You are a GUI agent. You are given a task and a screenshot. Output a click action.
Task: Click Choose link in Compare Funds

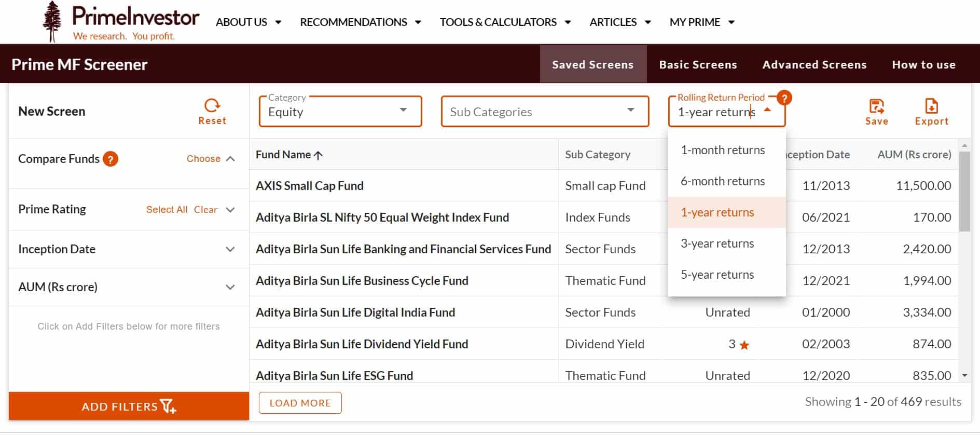pos(203,159)
